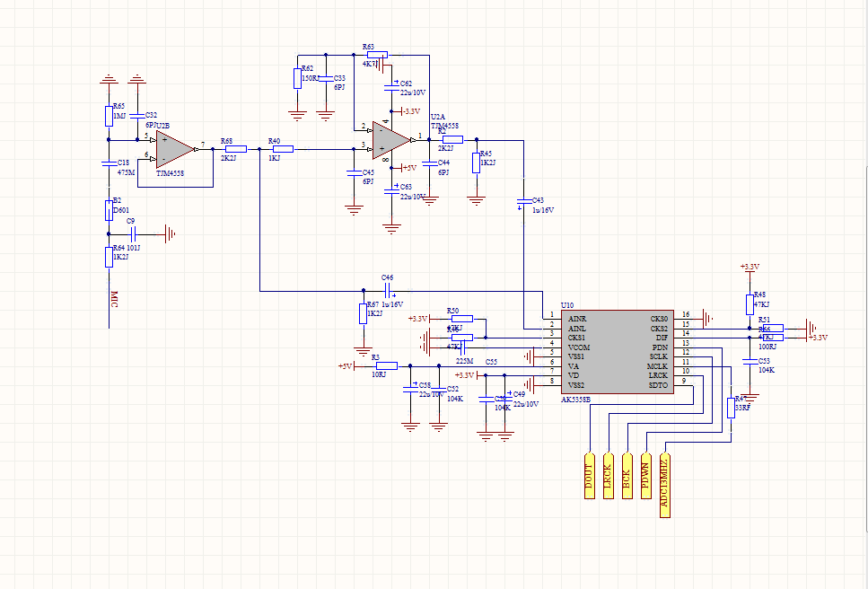The width and height of the screenshot is (868, 589).
Task: Click the LRCK port label
Action: pos(609,475)
